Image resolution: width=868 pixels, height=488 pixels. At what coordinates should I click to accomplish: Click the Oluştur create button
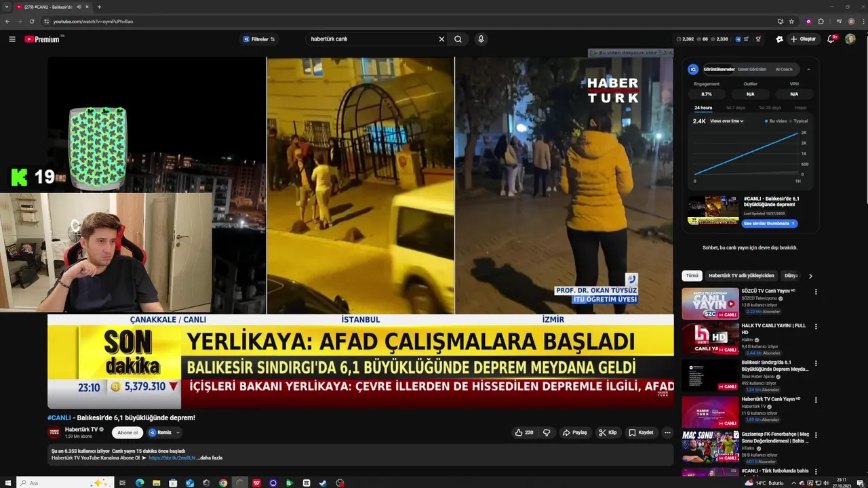(x=803, y=39)
